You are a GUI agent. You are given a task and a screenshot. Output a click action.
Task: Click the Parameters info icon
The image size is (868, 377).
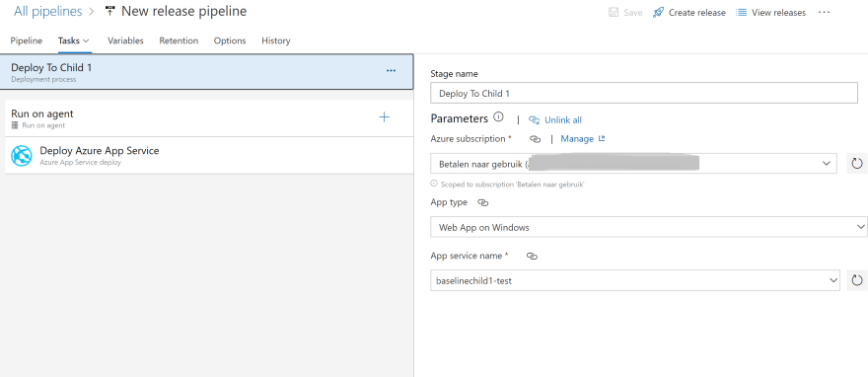point(498,117)
